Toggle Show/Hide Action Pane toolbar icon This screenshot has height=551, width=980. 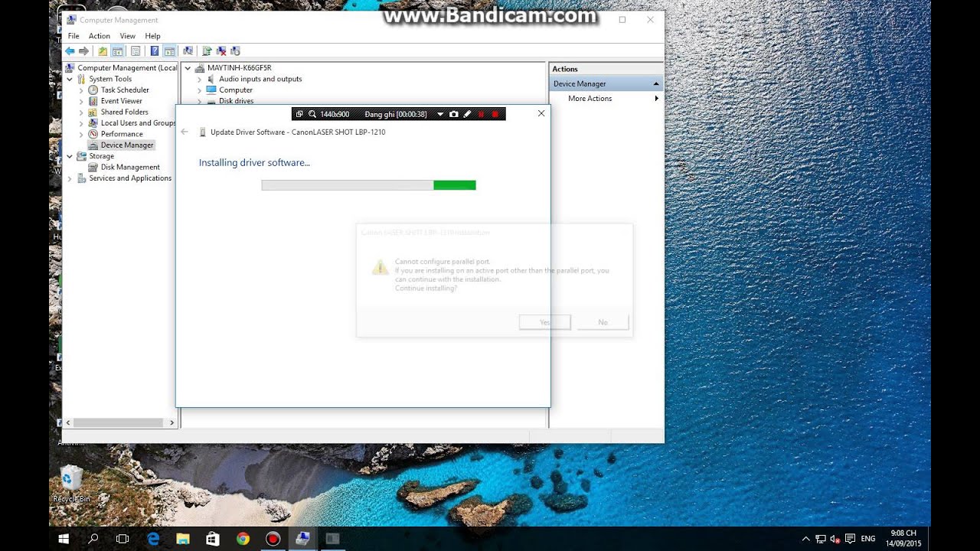[169, 51]
